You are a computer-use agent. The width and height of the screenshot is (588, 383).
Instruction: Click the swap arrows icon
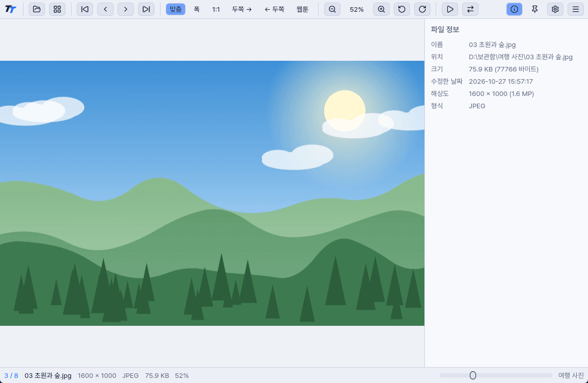click(470, 9)
